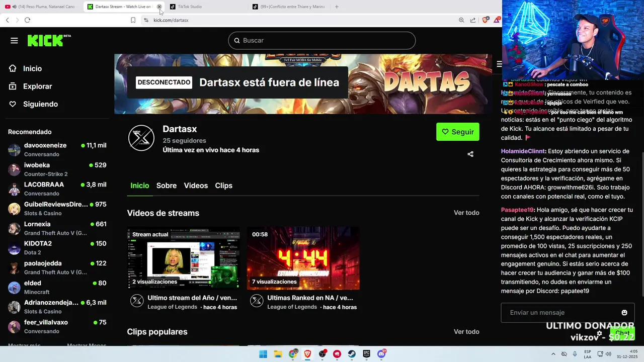Open Explorar in the sidebar
Image resolution: width=644 pixels, height=362 pixels.
click(x=30, y=86)
